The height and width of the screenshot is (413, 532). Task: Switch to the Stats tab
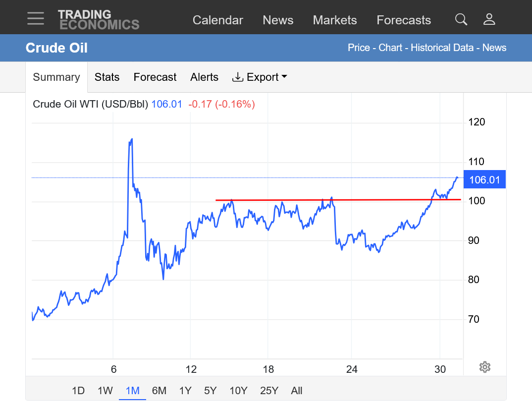click(x=107, y=77)
